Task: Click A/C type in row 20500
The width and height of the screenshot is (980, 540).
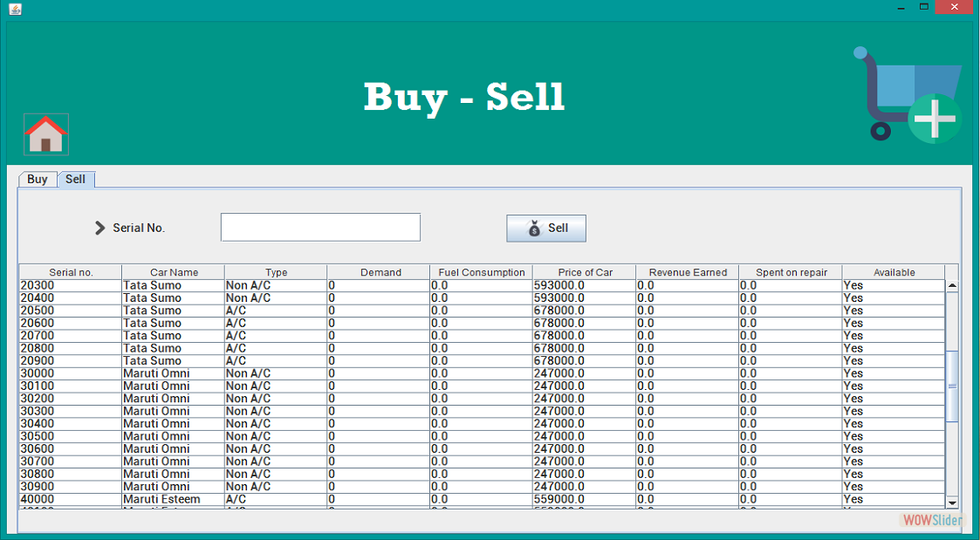Action: [x=277, y=311]
